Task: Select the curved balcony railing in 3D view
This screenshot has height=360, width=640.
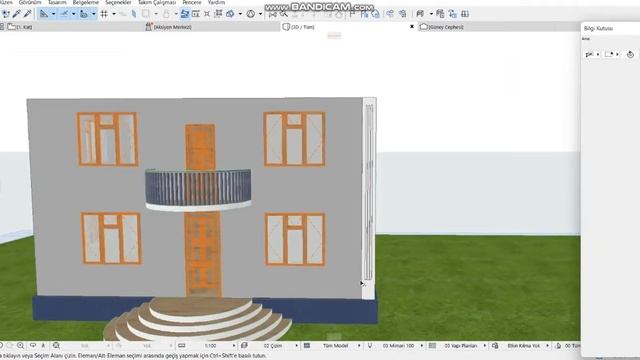Action: tap(198, 187)
